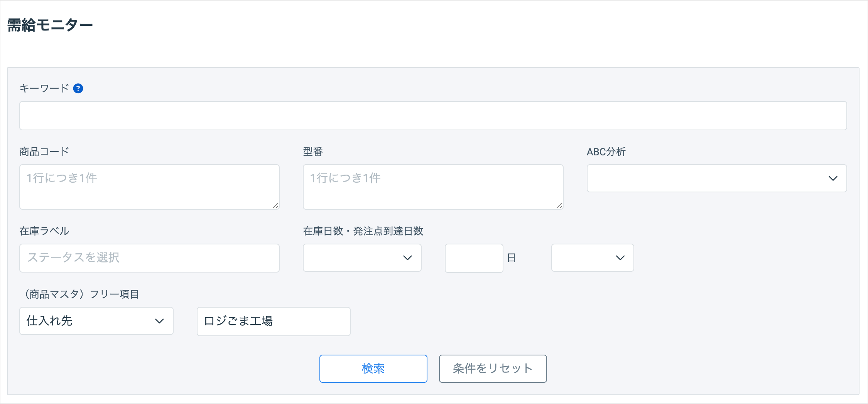Screen dimensions: 868x404
Task: Click the days number input before 日
Action: [x=474, y=258]
